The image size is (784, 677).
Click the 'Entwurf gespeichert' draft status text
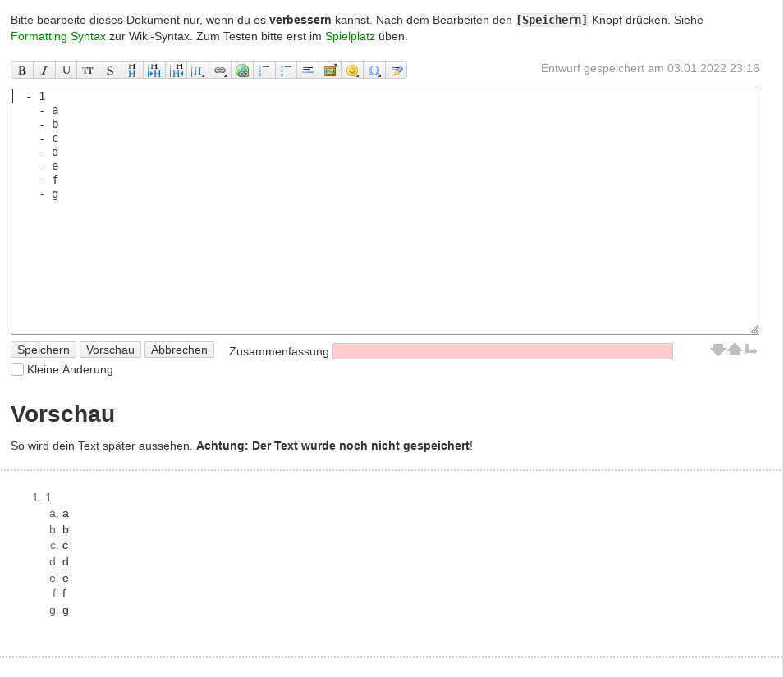[650, 68]
